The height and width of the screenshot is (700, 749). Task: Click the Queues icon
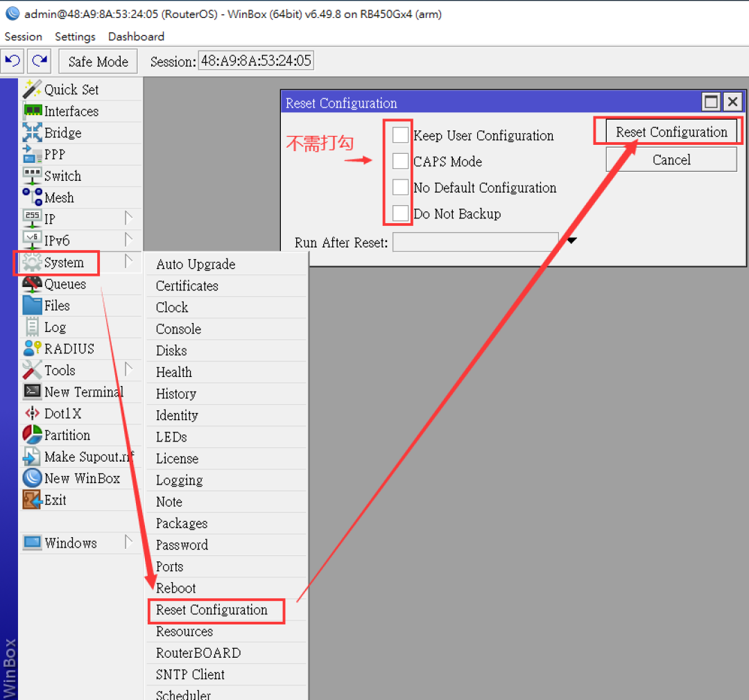coord(32,283)
